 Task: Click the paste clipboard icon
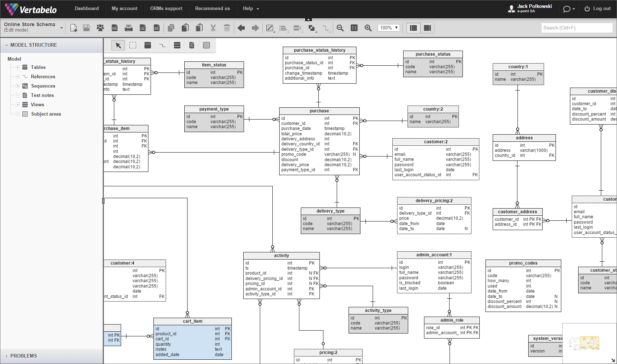(x=185, y=28)
